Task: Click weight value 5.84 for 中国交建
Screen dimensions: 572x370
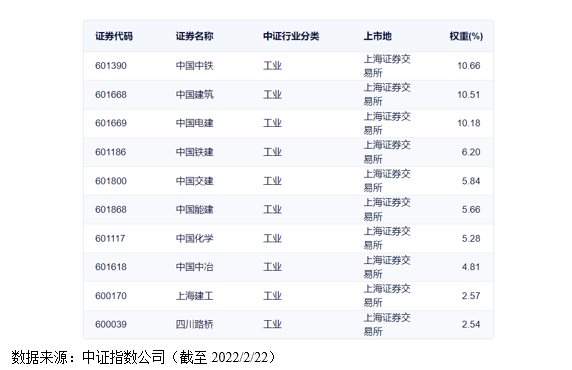Action: tap(471, 181)
